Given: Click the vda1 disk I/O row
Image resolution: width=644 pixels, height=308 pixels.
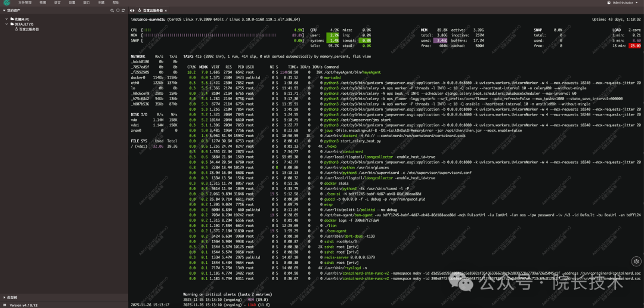Looking at the screenshot, I should 154,125.
